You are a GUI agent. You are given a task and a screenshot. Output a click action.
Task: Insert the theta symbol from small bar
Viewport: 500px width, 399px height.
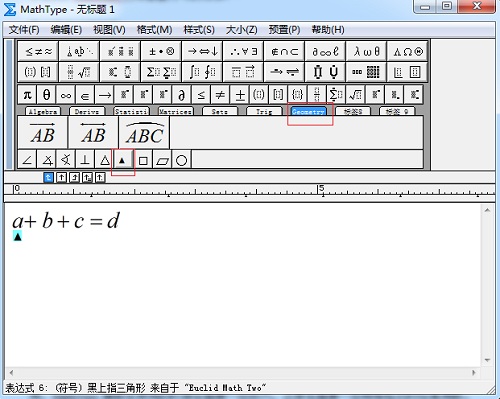[47, 95]
